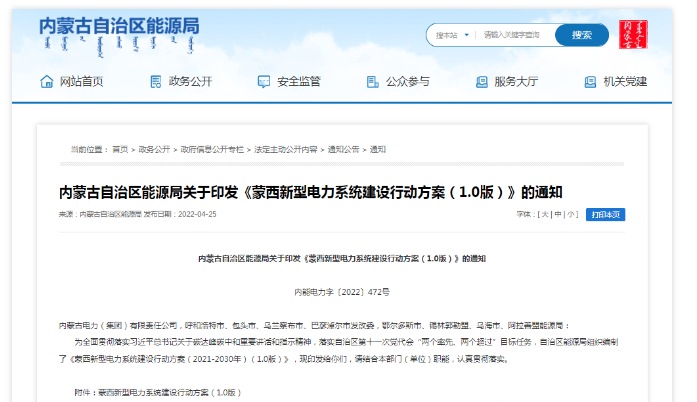Open the 服务大厅 navigation menu
Image resolution: width=697 pixels, height=402 pixels.
pyautogui.click(x=518, y=81)
